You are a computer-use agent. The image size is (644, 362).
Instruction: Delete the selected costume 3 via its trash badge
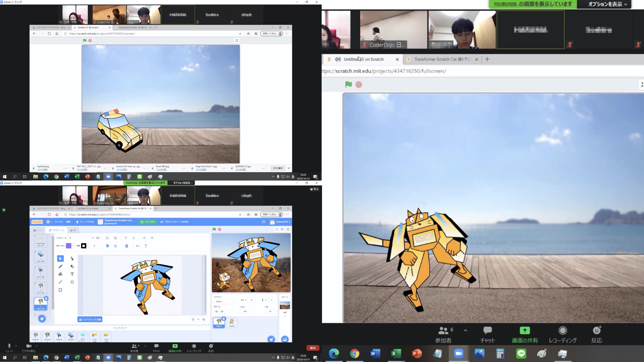point(46,299)
